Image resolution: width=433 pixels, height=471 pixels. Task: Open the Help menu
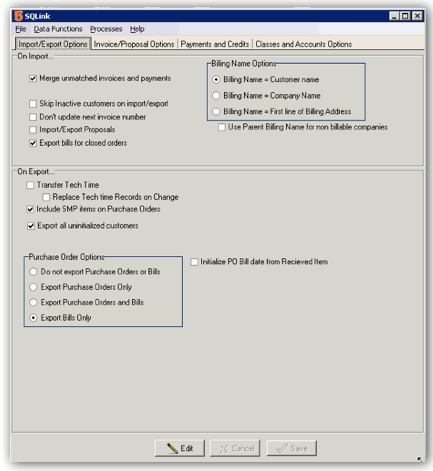pyautogui.click(x=137, y=29)
